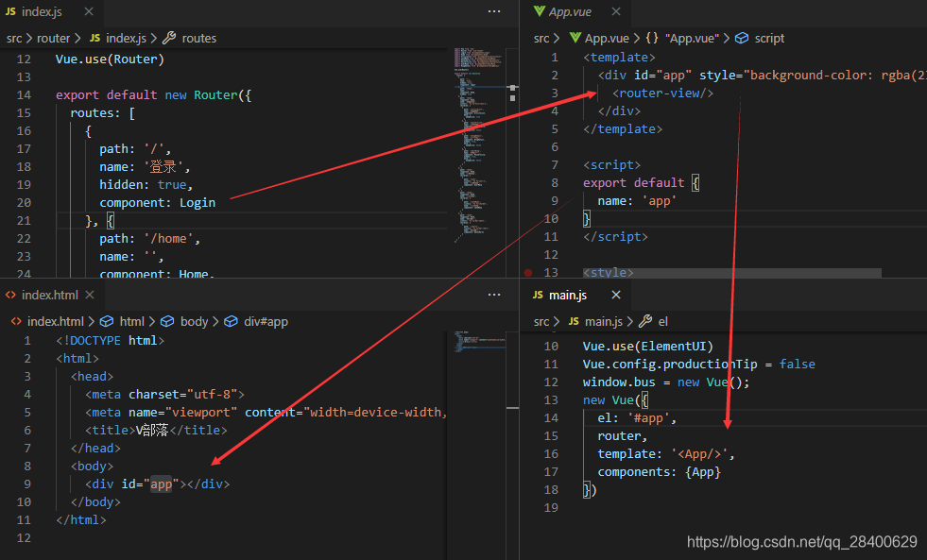The height and width of the screenshot is (560, 927).
Task: Click 'router,' line in main.js
Action: [x=623, y=436]
